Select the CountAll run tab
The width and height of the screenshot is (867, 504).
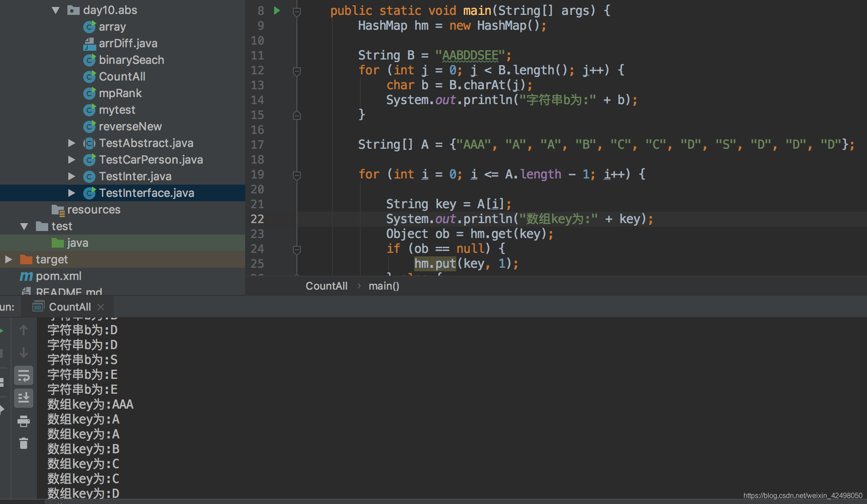coord(70,307)
